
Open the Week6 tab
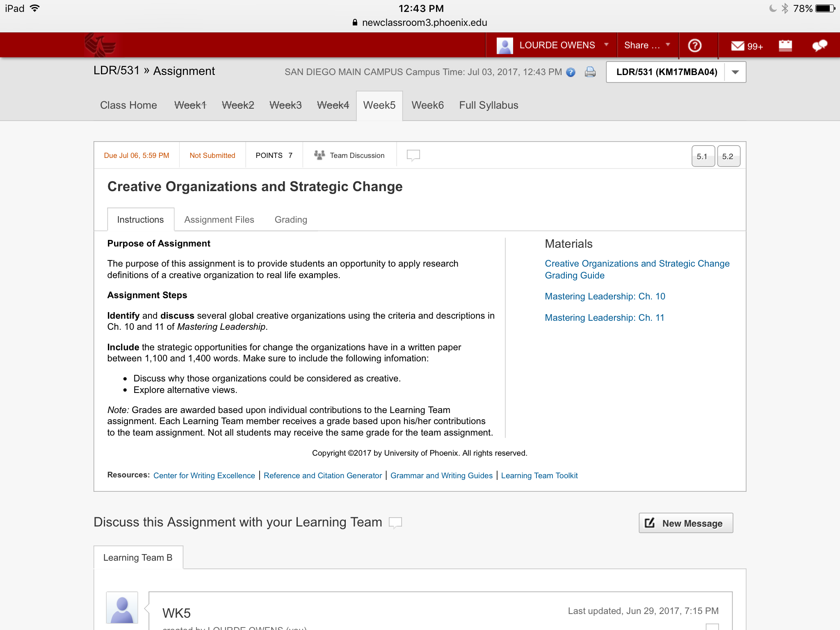click(427, 105)
